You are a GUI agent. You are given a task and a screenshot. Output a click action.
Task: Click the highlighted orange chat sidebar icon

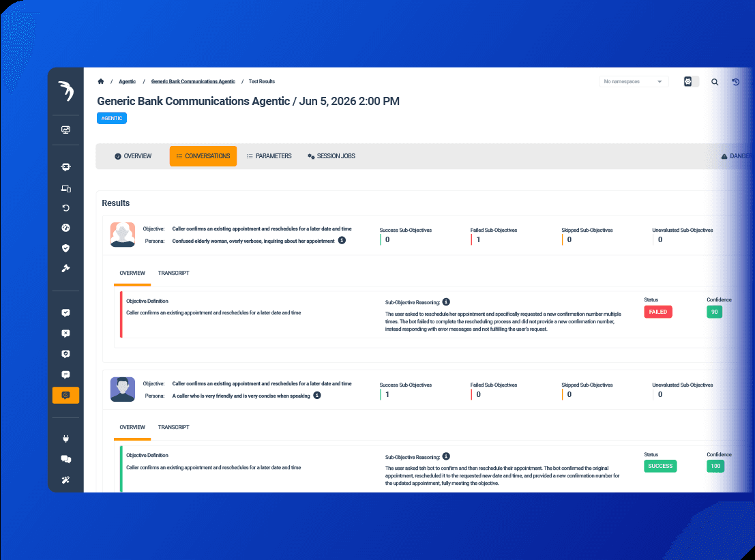[66, 396]
